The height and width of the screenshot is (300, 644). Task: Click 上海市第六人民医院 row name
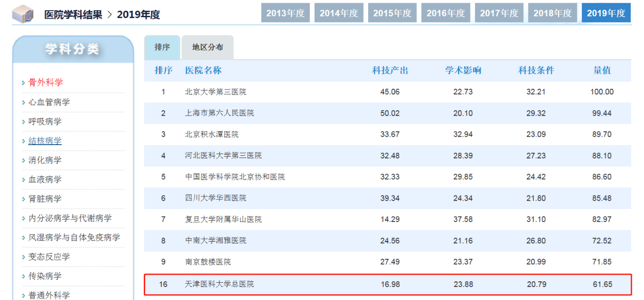tap(219, 113)
